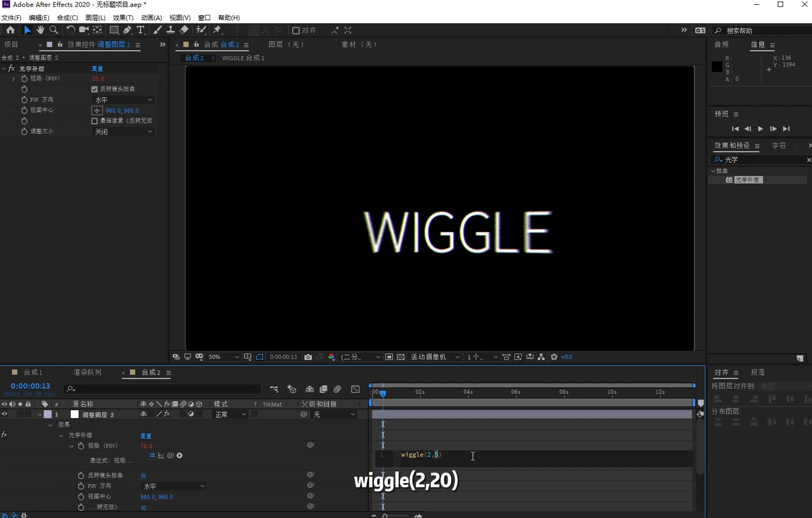Select the Hand tool

40,30
